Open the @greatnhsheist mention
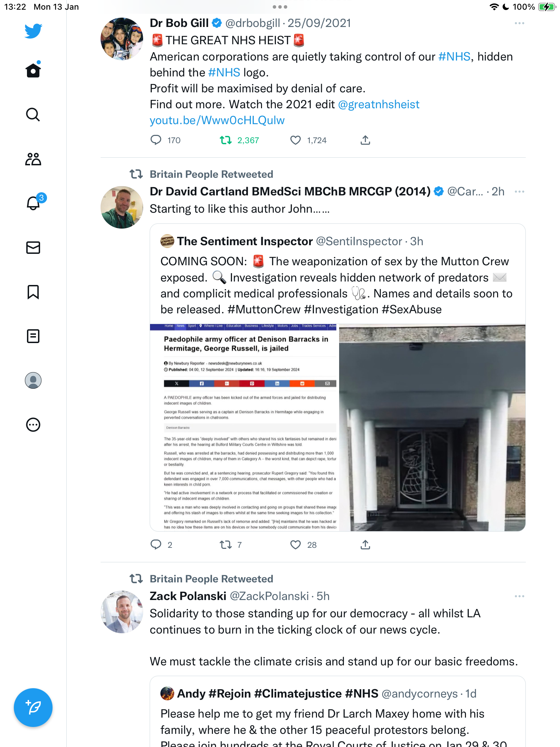Image resolution: width=560 pixels, height=747 pixels. coord(379,104)
